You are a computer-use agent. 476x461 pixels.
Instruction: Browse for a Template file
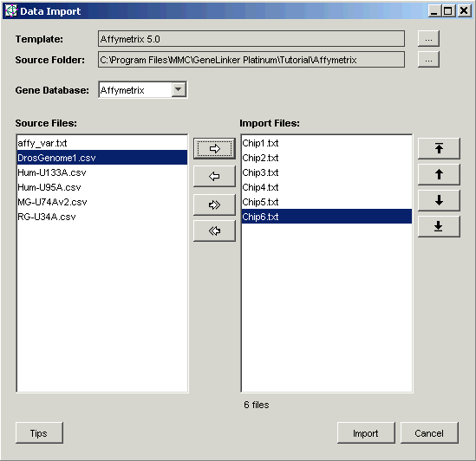pos(428,38)
